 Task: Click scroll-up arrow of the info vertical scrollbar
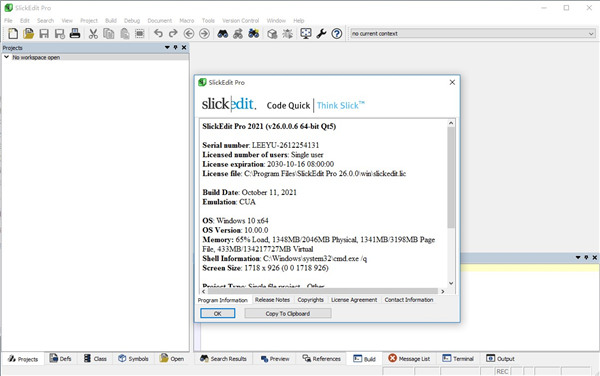tap(451, 123)
